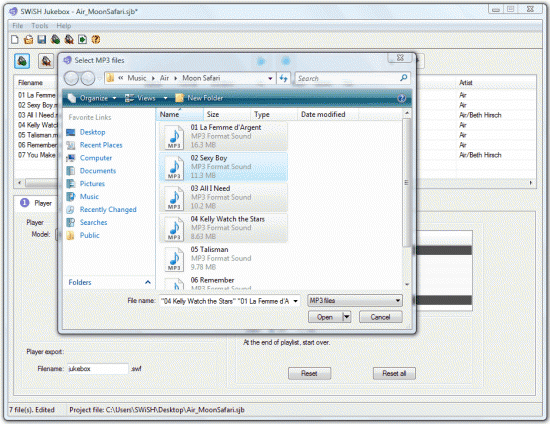
Task: Open Public folder in Favorite Links
Action: pos(89,235)
